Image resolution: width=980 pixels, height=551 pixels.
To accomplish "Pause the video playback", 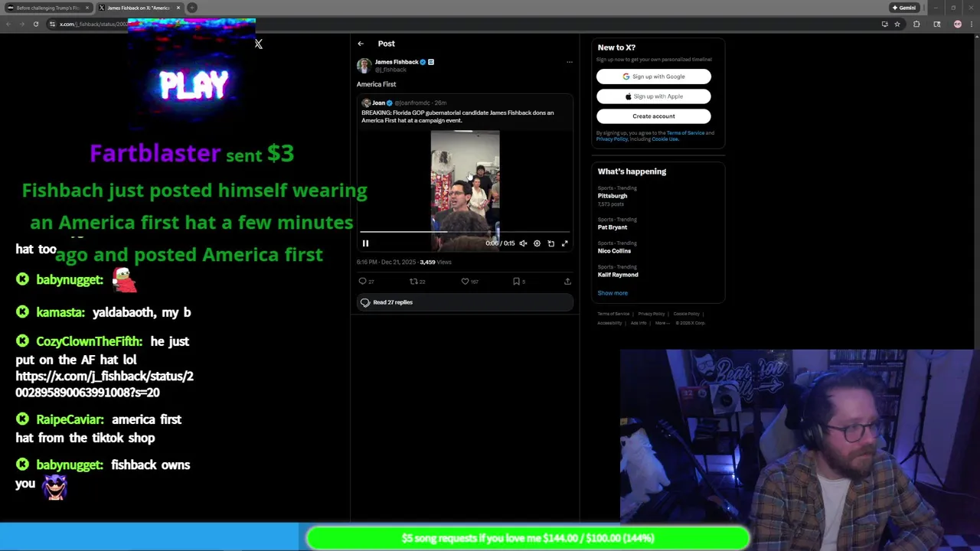I will pos(365,243).
